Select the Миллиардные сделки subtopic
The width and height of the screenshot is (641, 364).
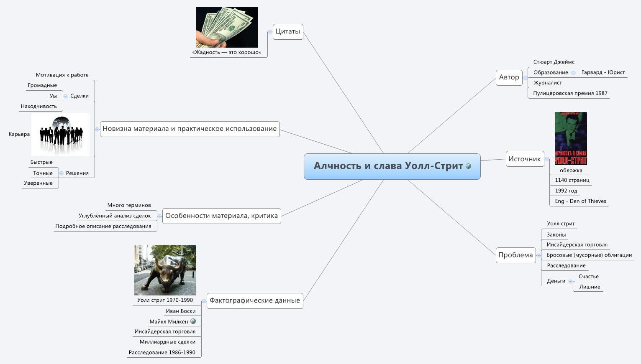(167, 342)
